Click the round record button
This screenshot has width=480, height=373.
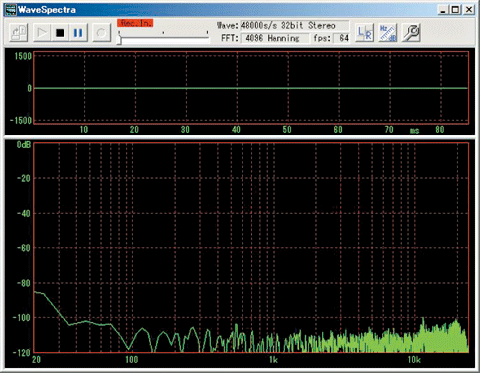101,33
